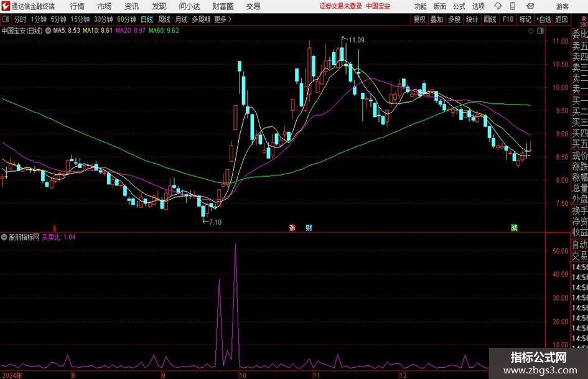Select the 日线 daily tab

[147, 19]
